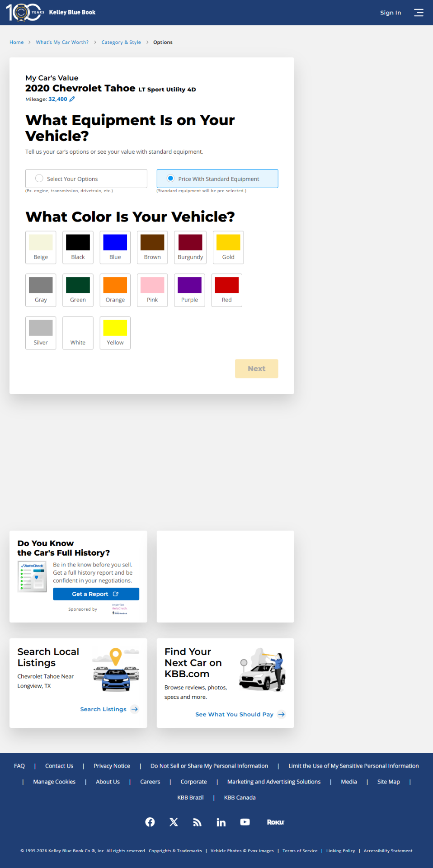Open Contact Us footer link
The height and width of the screenshot is (868, 433).
tap(59, 766)
